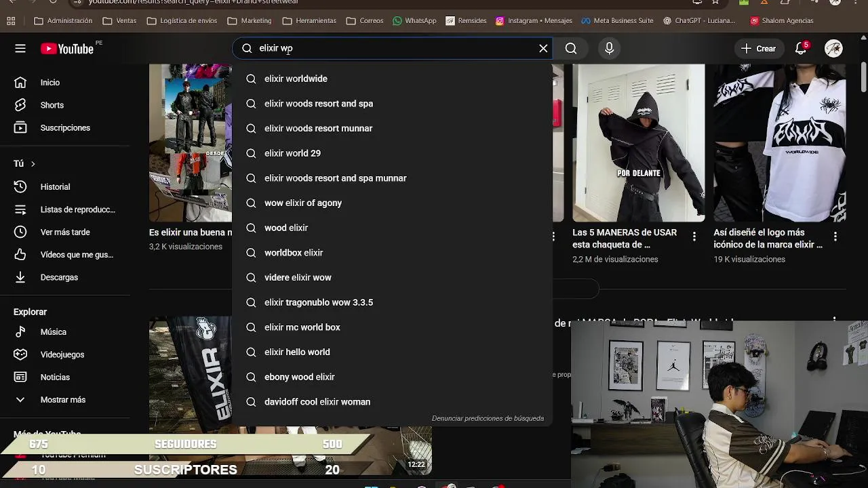The image size is (868, 488).
Task: Open the YouTube hamburger guide menu
Action: click(20, 48)
